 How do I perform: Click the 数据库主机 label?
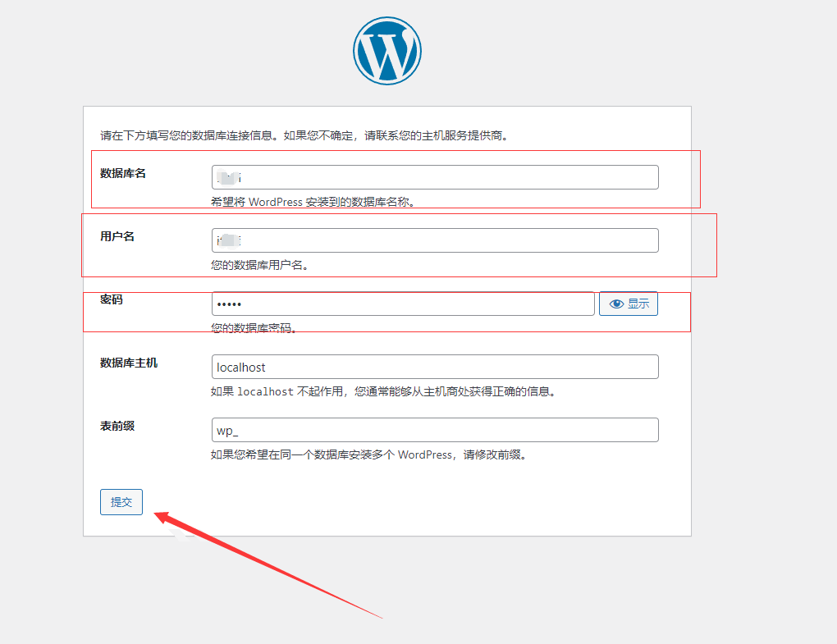pyautogui.click(x=129, y=363)
